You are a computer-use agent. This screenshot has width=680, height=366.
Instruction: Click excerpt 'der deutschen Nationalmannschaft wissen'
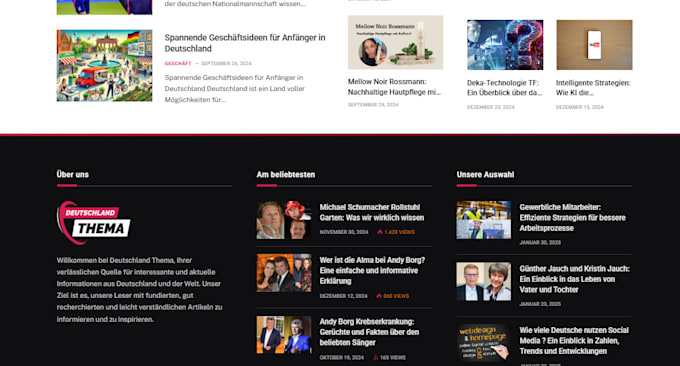coord(235,4)
